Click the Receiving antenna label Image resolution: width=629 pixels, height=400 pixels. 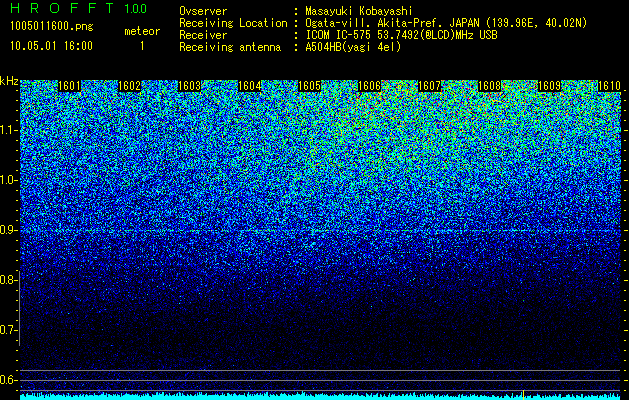(x=230, y=47)
